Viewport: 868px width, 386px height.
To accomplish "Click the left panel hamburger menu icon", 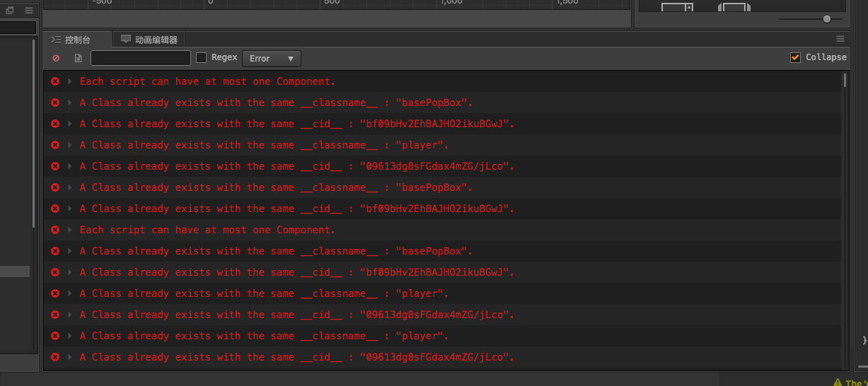I will (x=28, y=11).
